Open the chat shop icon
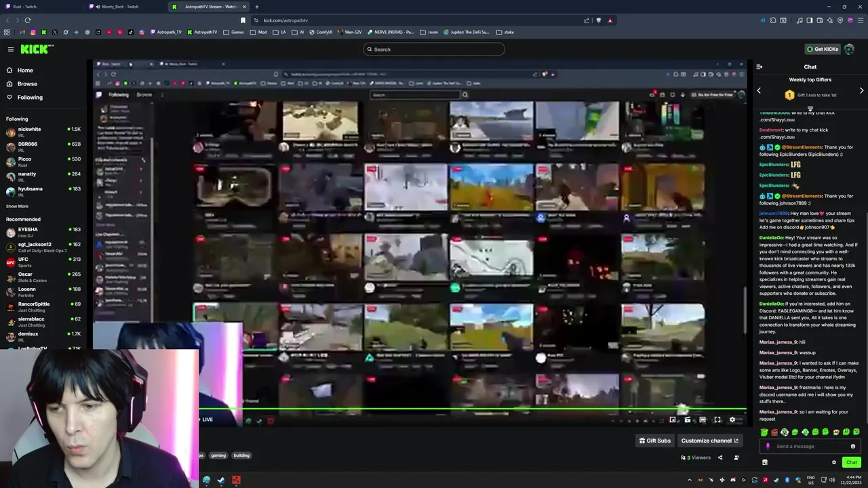The height and width of the screenshot is (488, 868). tap(765, 462)
